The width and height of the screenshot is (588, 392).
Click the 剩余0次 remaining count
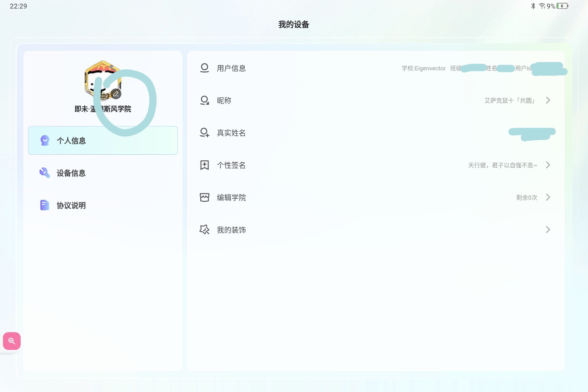(x=527, y=197)
